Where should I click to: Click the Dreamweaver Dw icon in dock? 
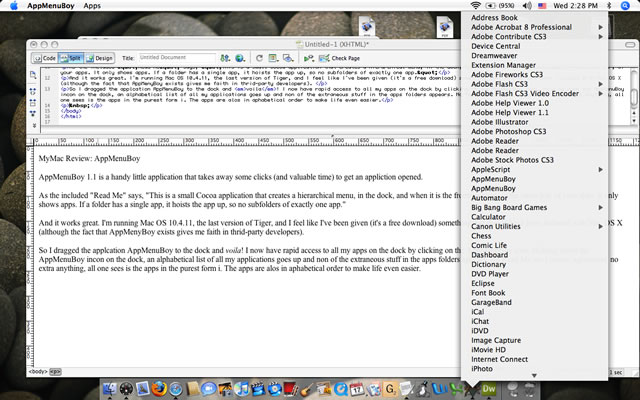(x=489, y=389)
